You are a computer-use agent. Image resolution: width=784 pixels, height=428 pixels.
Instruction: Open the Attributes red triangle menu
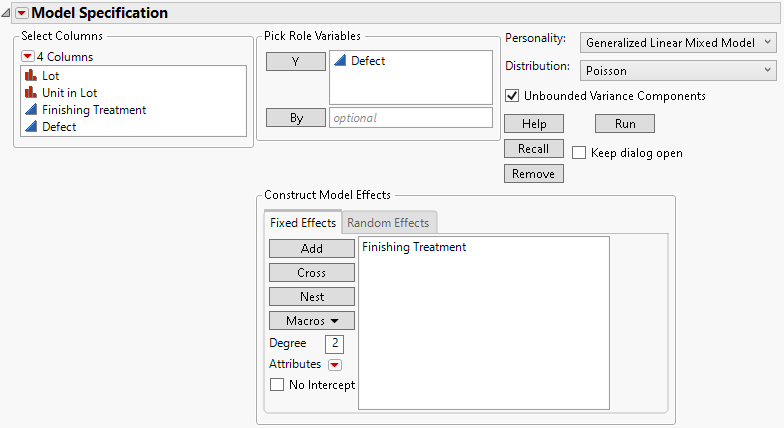tap(335, 365)
